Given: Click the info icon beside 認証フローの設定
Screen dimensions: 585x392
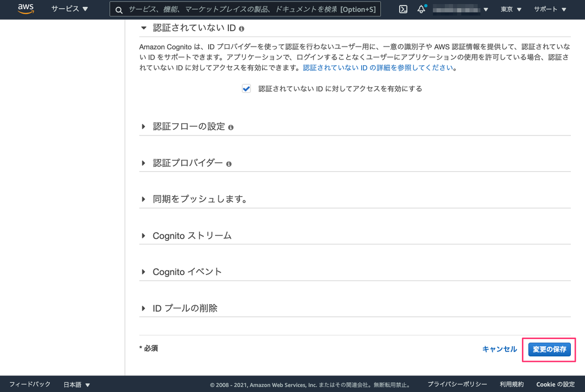Looking at the screenshot, I should point(231,127).
